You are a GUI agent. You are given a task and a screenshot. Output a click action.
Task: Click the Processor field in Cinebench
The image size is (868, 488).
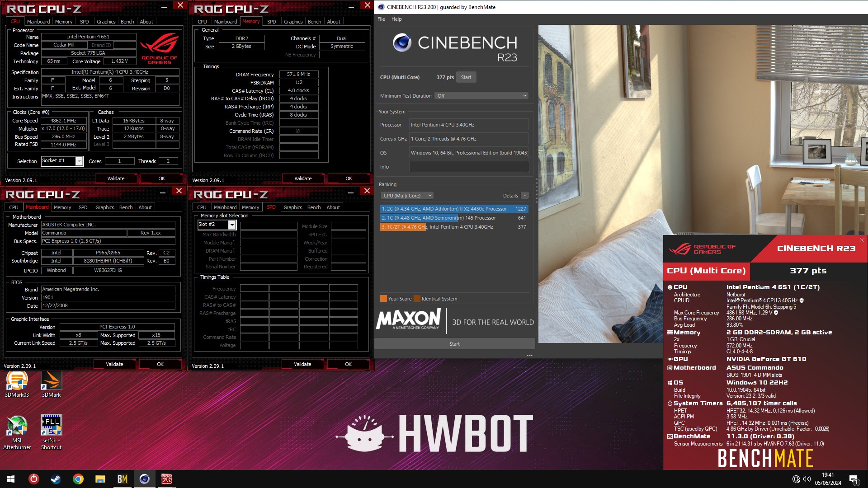pyautogui.click(x=469, y=125)
